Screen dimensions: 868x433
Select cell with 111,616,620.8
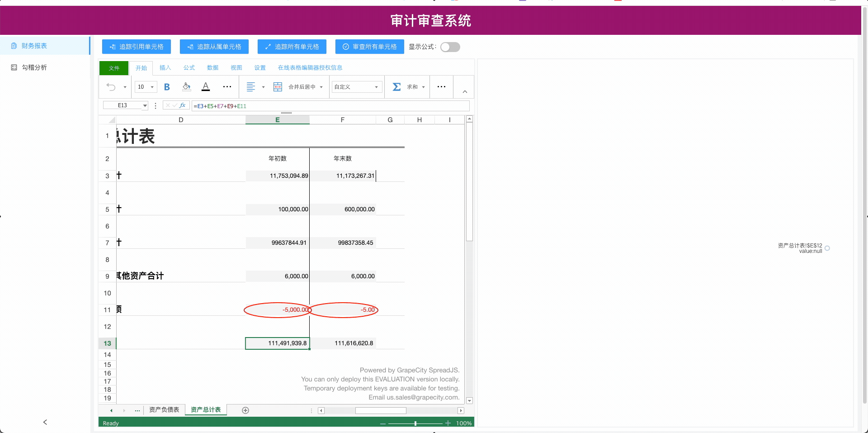tap(343, 343)
